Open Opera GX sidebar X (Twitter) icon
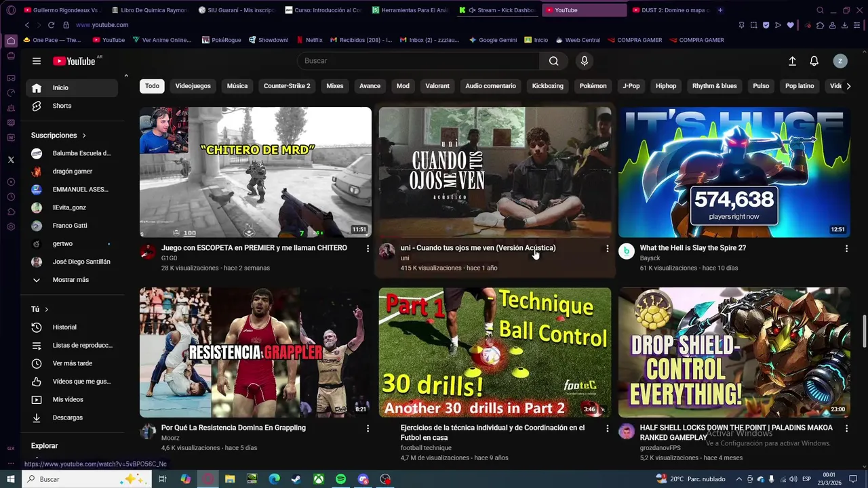The image size is (868, 488). [x=11, y=160]
